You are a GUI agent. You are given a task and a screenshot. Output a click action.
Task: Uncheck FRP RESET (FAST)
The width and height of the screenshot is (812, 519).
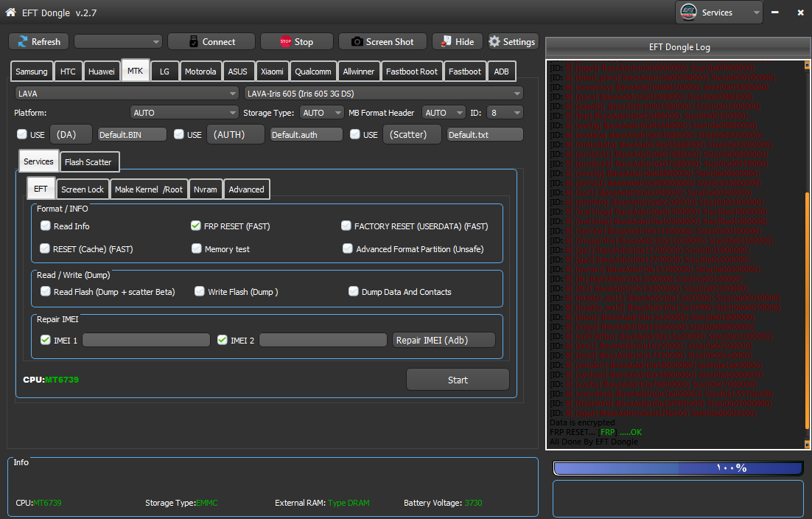[x=196, y=226]
